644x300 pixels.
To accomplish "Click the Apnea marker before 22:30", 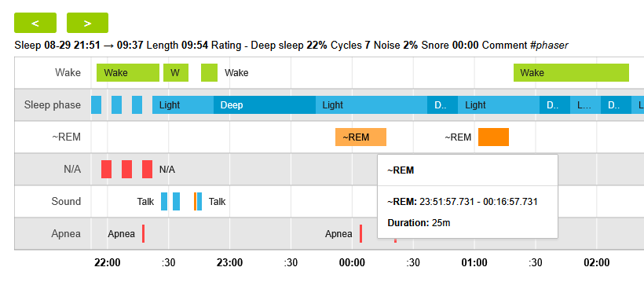I will [144, 233].
